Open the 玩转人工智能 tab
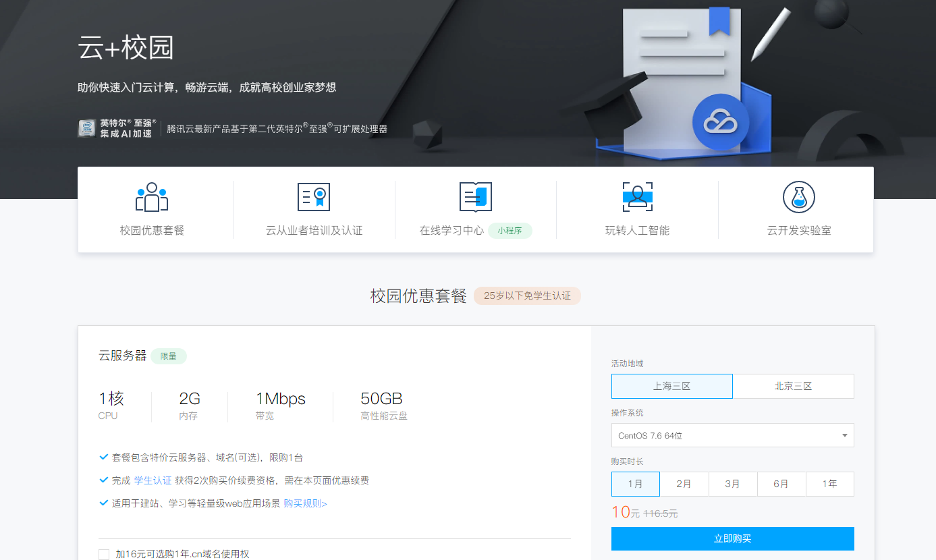Viewport: 936px width, 560px height. (x=637, y=231)
